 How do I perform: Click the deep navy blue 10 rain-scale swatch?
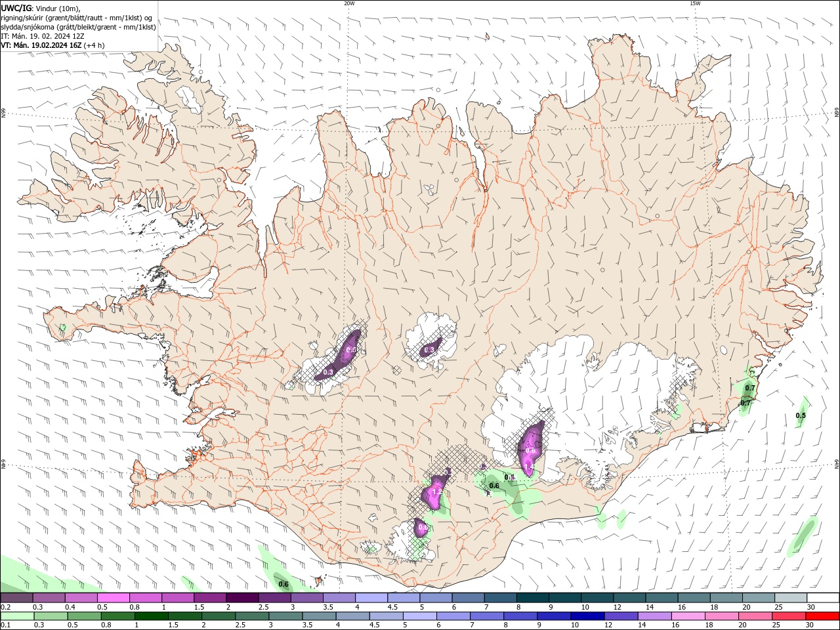(x=588, y=616)
